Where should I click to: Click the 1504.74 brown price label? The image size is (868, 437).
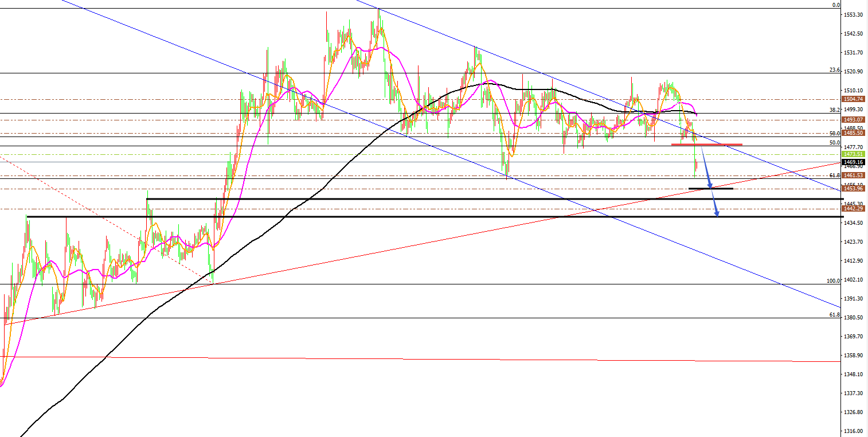(x=854, y=99)
